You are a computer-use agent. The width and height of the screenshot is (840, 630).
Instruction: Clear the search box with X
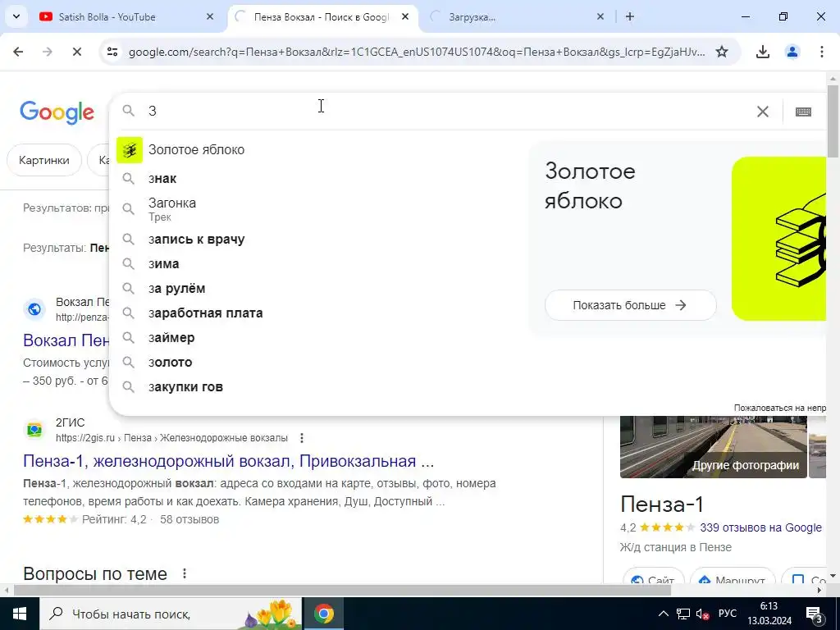click(762, 112)
